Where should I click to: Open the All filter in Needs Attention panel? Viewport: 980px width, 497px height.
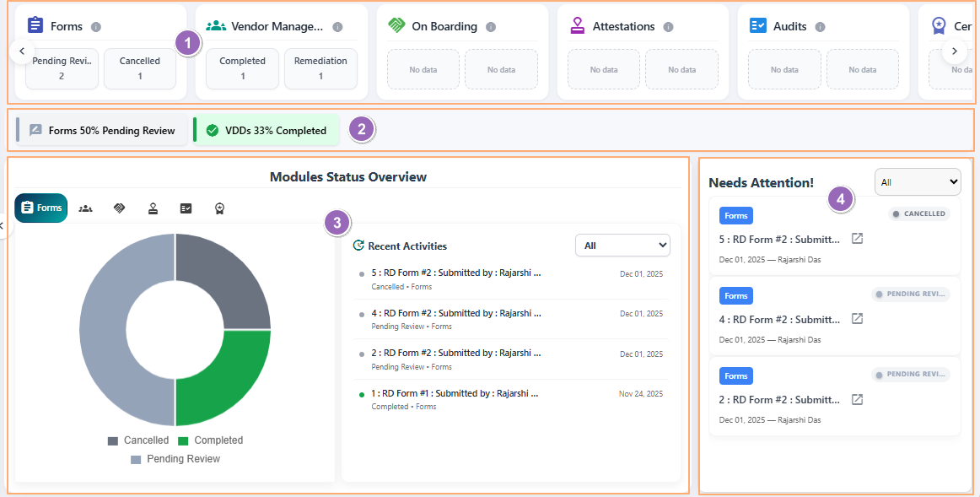click(x=918, y=181)
